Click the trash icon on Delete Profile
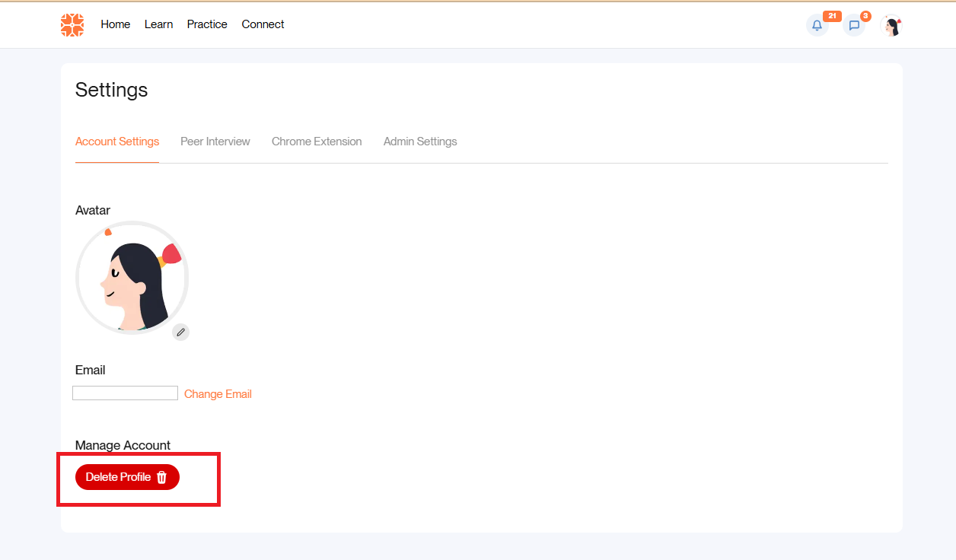The width and height of the screenshot is (956, 560). (161, 477)
